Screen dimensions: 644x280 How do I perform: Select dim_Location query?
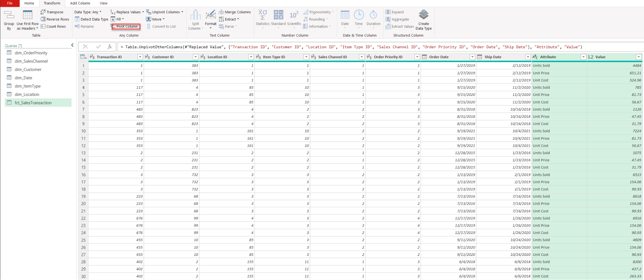pyautogui.click(x=38, y=95)
